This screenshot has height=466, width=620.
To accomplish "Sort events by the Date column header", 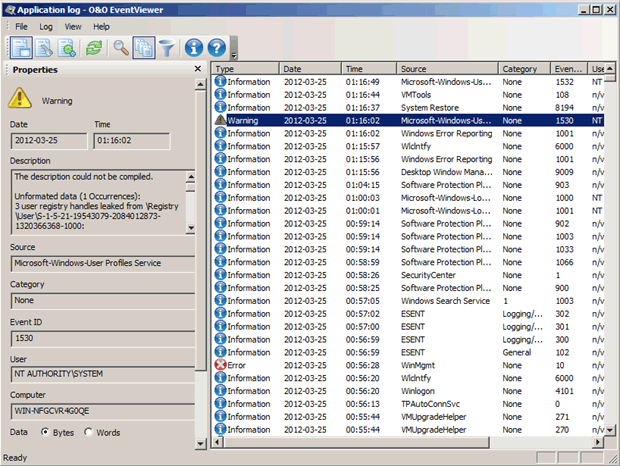I will point(309,69).
